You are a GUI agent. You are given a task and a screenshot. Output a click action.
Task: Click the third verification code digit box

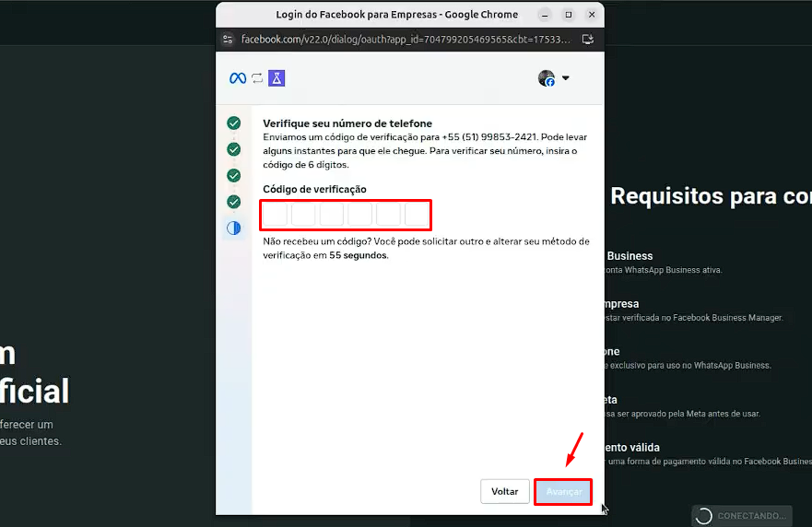coord(332,216)
